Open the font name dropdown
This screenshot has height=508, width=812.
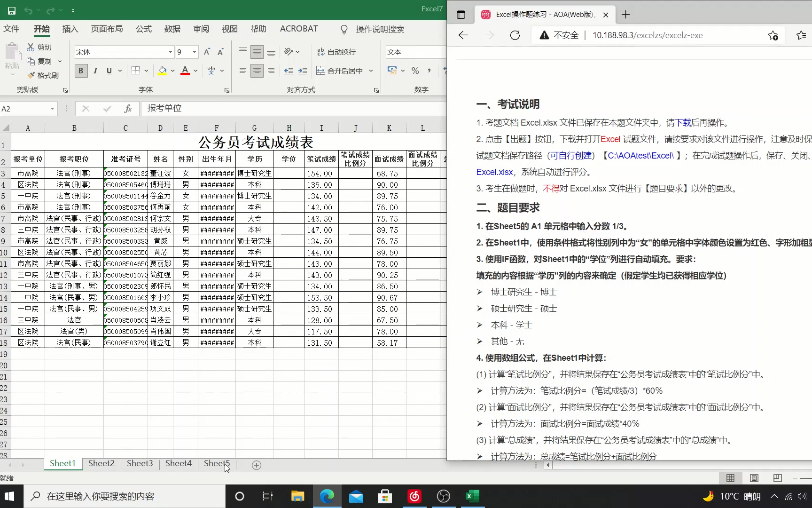[x=170, y=52]
